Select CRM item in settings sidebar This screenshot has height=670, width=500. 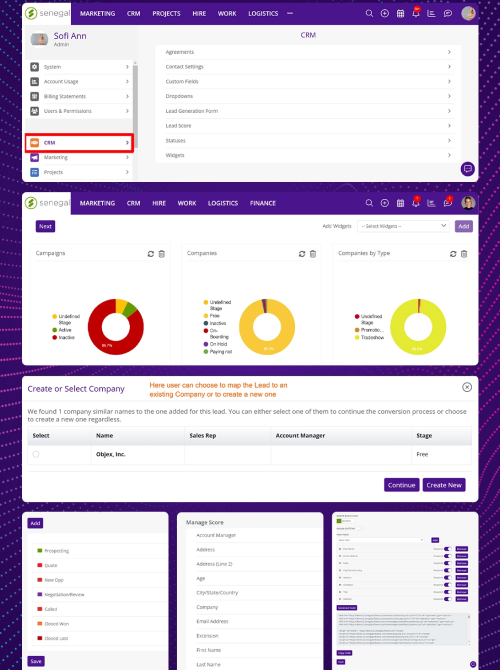[79, 143]
